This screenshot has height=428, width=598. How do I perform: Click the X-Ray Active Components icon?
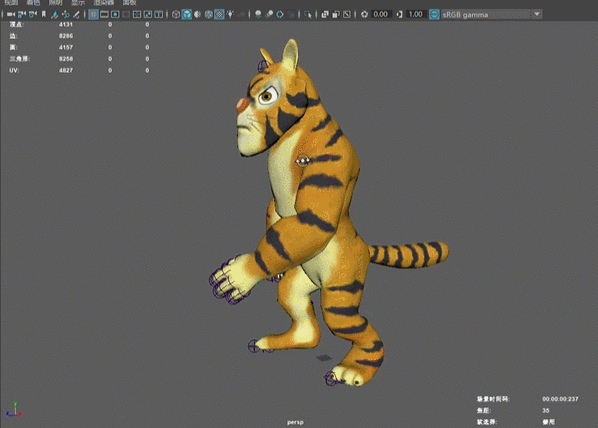336,14
